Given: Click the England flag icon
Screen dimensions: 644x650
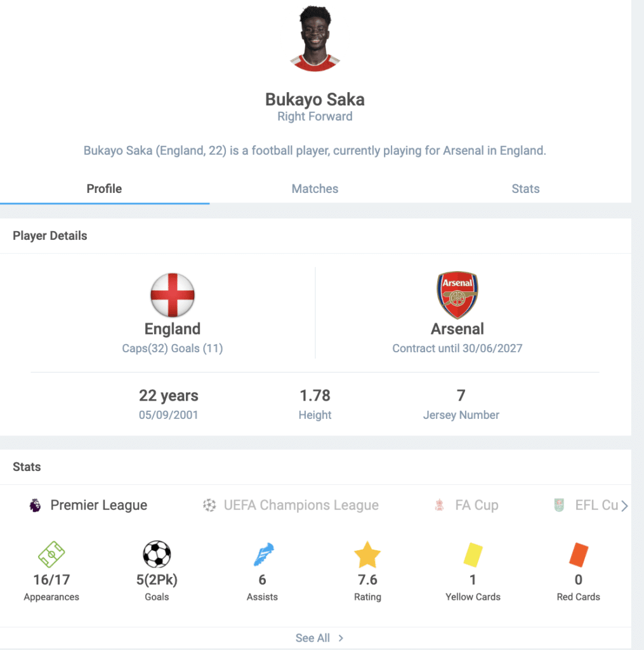Looking at the screenshot, I should point(172,295).
